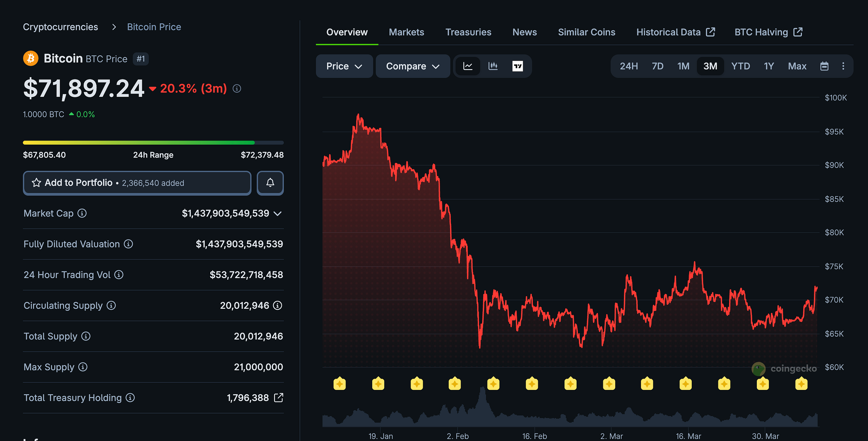Open Market Cap info icon
The height and width of the screenshot is (441, 868).
pos(82,213)
